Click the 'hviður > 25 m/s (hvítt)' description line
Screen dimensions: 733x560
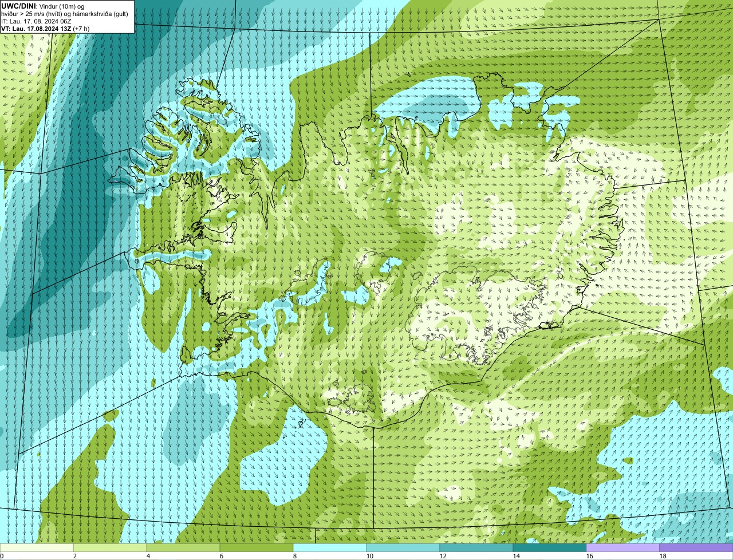click(x=65, y=13)
